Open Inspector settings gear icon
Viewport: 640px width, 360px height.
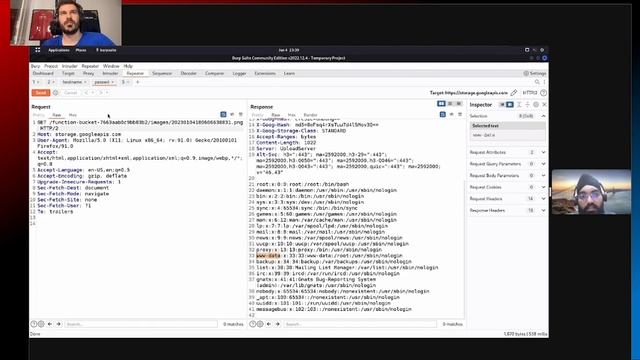point(536,105)
